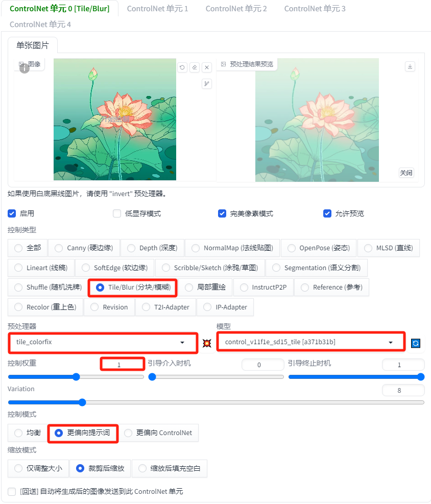
Task: Select the Canny (硬边缘) control type
Action: point(84,248)
